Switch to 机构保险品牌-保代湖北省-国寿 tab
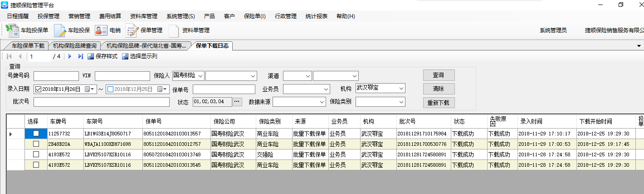644x194 pixels. [146, 46]
